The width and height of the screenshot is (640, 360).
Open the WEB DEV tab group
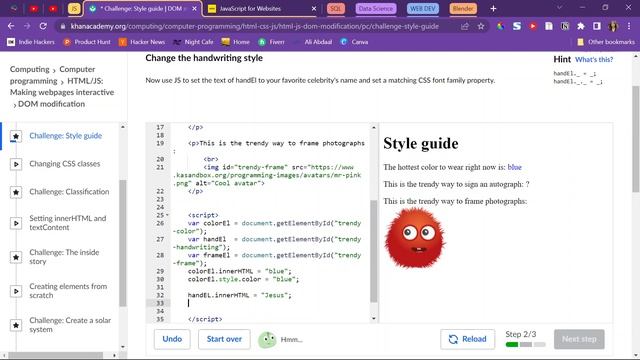422,8
